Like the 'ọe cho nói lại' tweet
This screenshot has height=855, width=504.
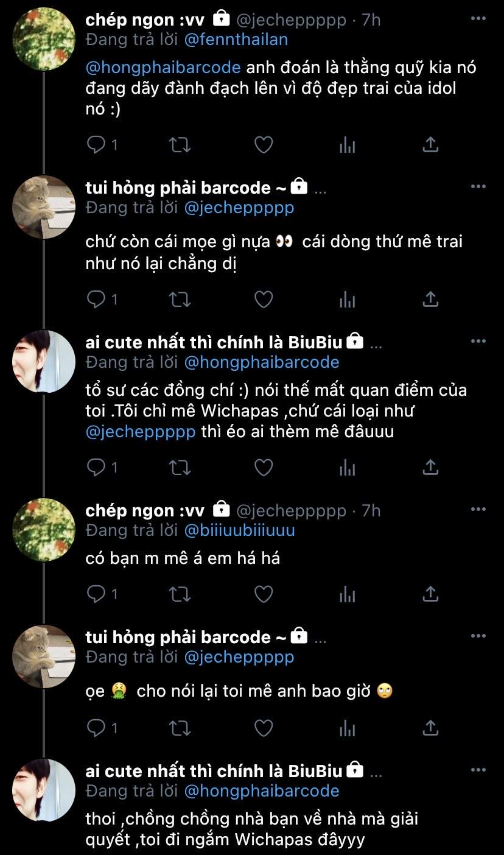[263, 727]
